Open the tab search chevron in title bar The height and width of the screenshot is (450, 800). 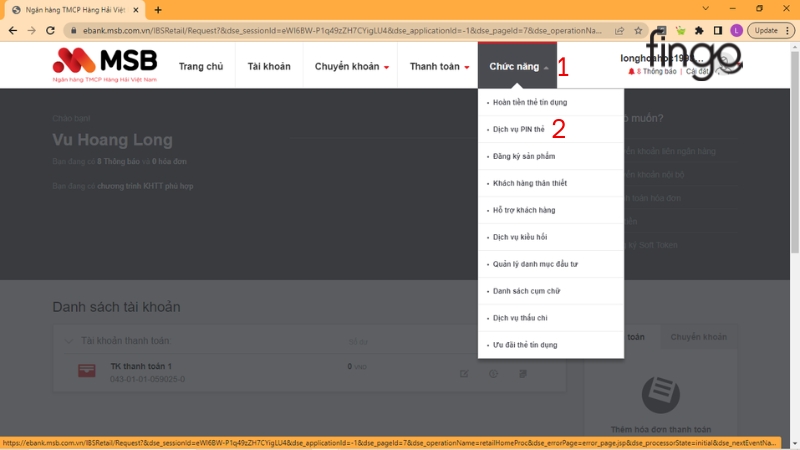[706, 9]
